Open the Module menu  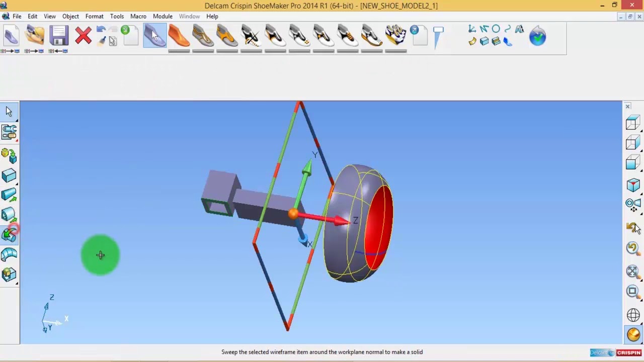click(163, 16)
